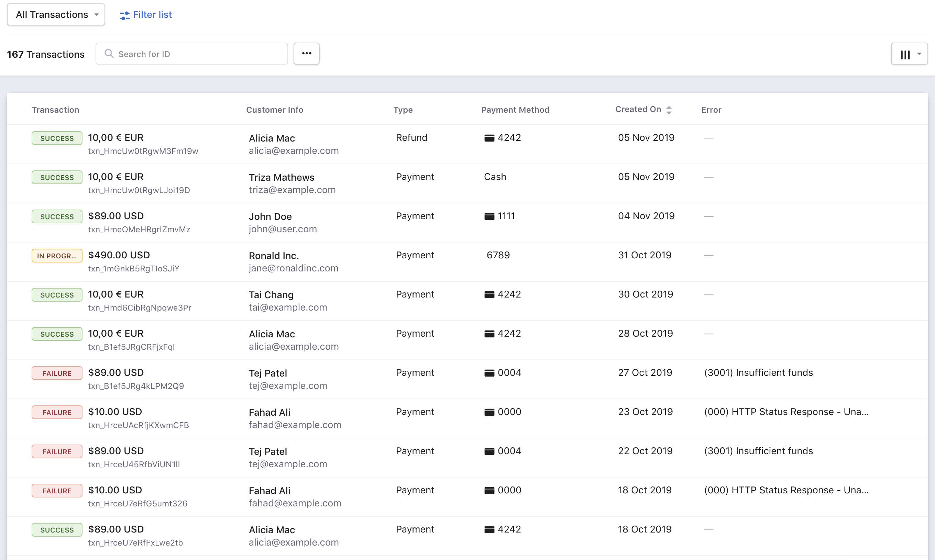Open the All Transactions dropdown

(55, 14)
